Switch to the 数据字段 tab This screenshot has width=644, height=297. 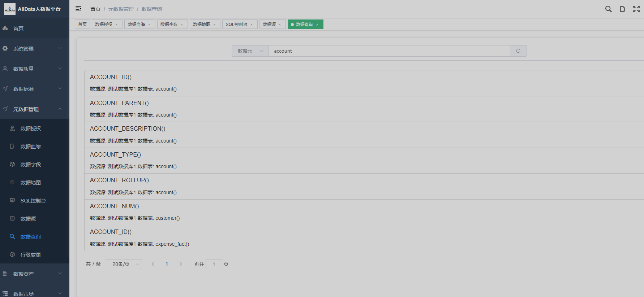pos(169,25)
